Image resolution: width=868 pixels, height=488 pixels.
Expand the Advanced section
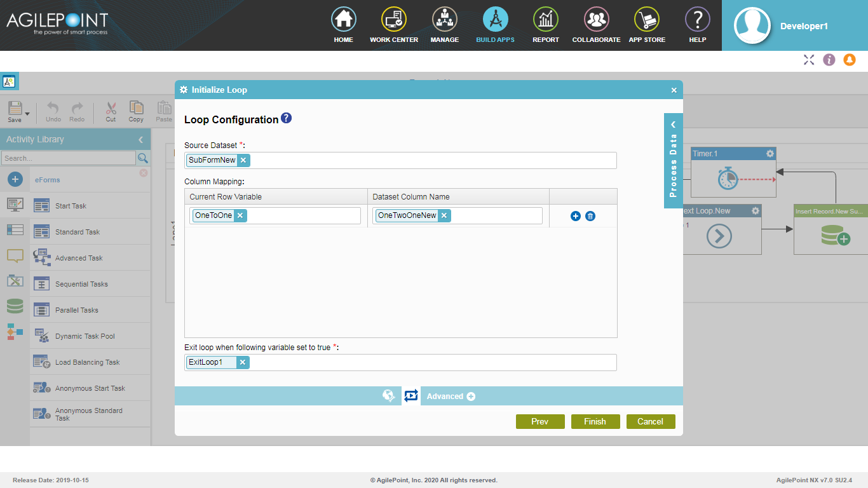pyautogui.click(x=471, y=396)
